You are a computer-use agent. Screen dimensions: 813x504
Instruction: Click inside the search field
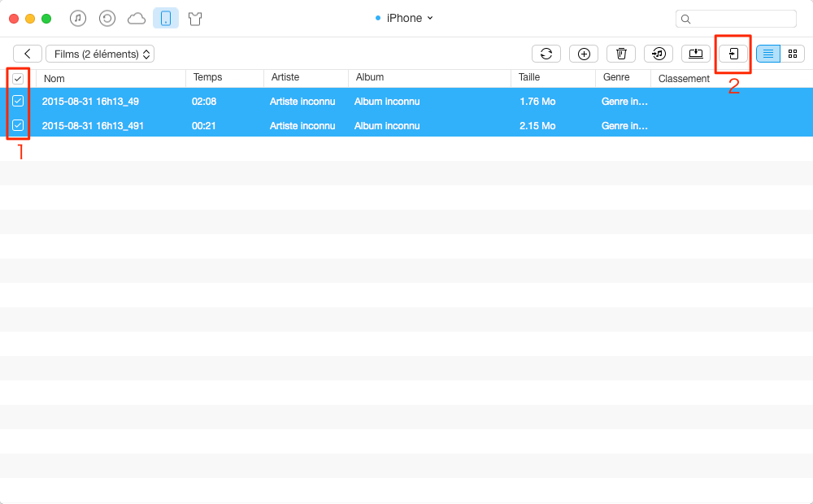pyautogui.click(x=736, y=19)
